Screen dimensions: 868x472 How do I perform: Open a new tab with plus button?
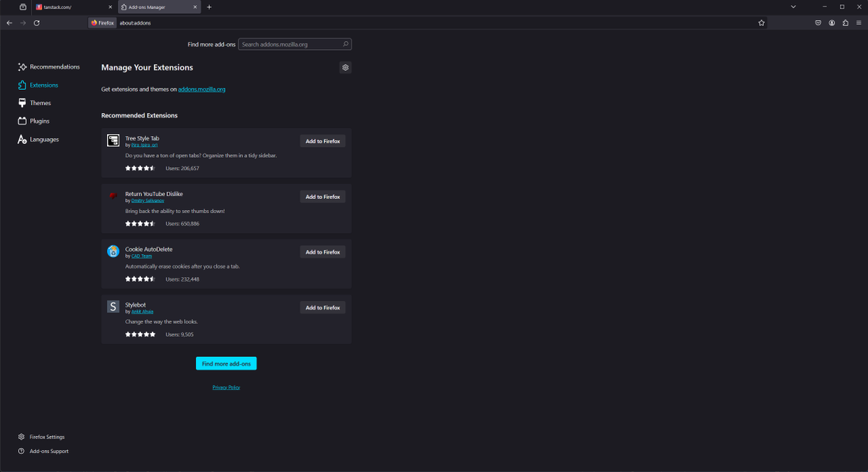(x=209, y=7)
